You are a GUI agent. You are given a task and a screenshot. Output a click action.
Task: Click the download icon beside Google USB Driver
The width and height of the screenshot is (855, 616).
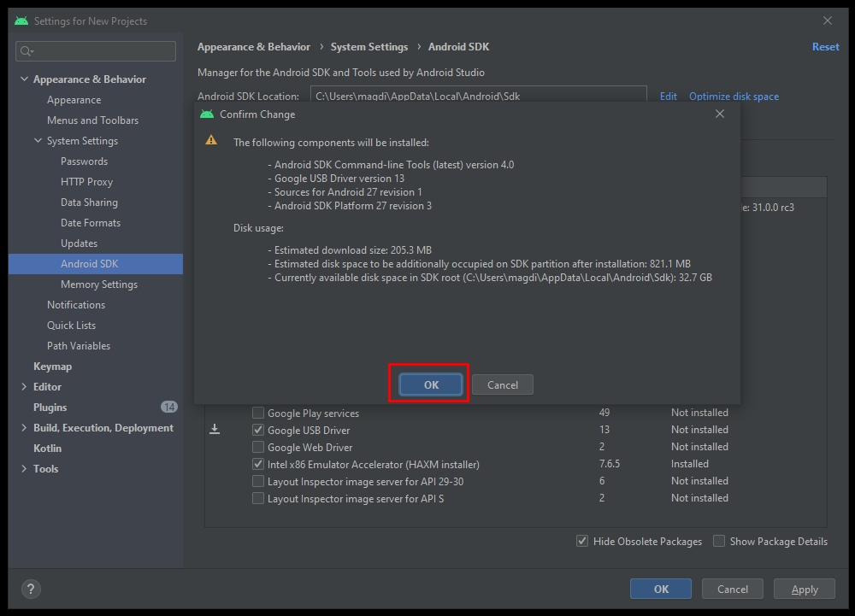click(215, 430)
